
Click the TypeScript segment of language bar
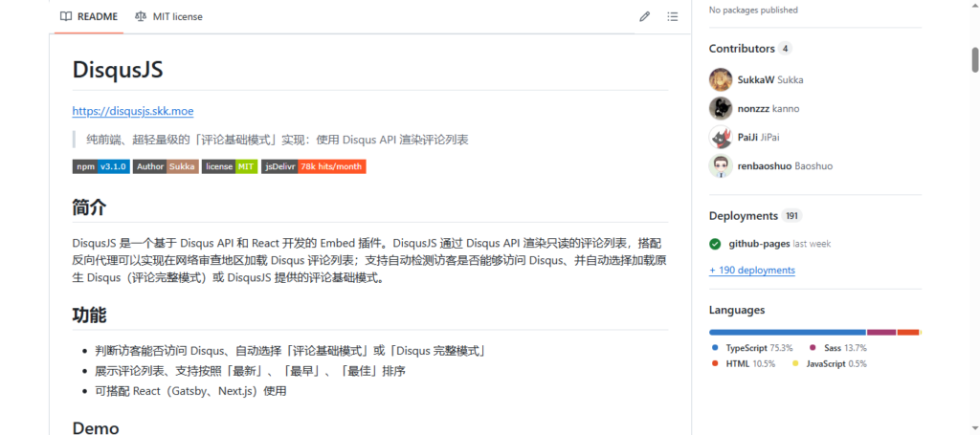(787, 332)
